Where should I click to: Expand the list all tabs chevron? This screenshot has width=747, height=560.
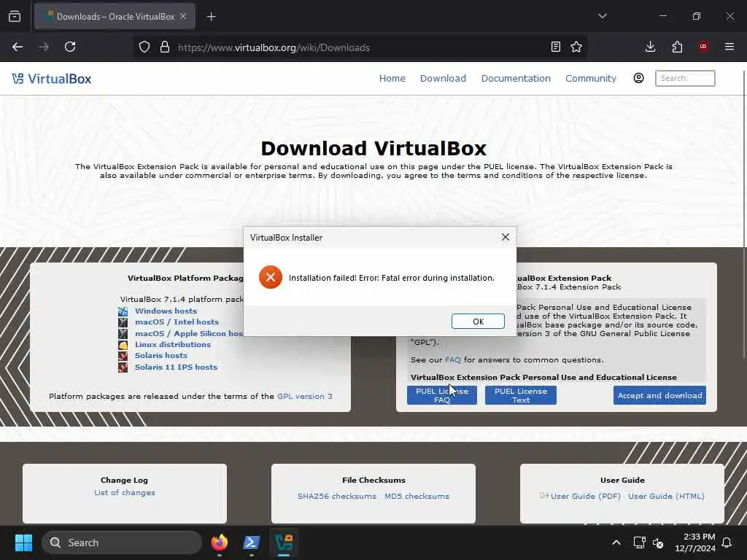(602, 16)
